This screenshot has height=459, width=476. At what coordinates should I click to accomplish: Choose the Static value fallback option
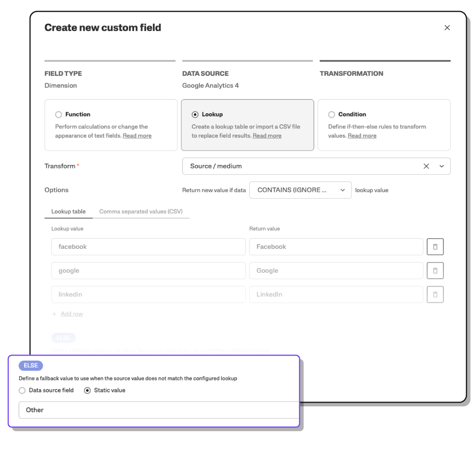click(x=88, y=390)
